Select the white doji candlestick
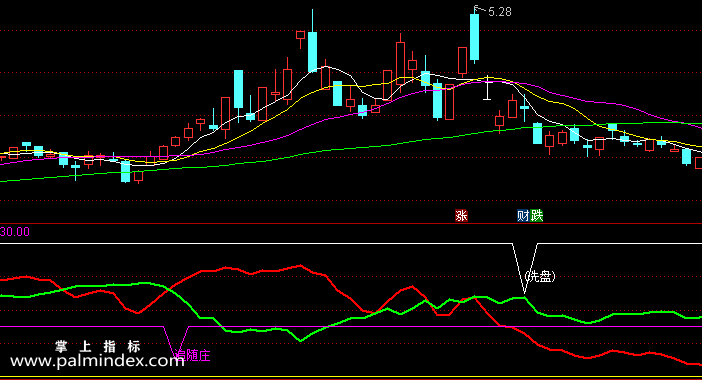This screenshot has width=702, height=380. pyautogui.click(x=488, y=87)
